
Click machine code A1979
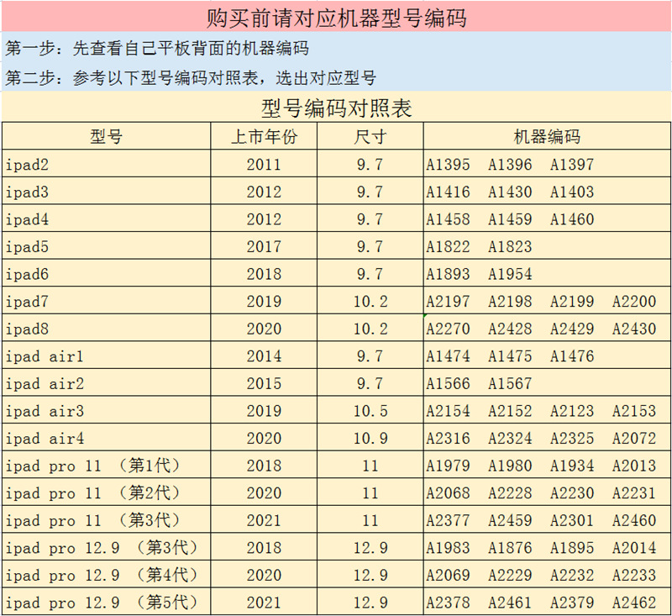pos(448,466)
